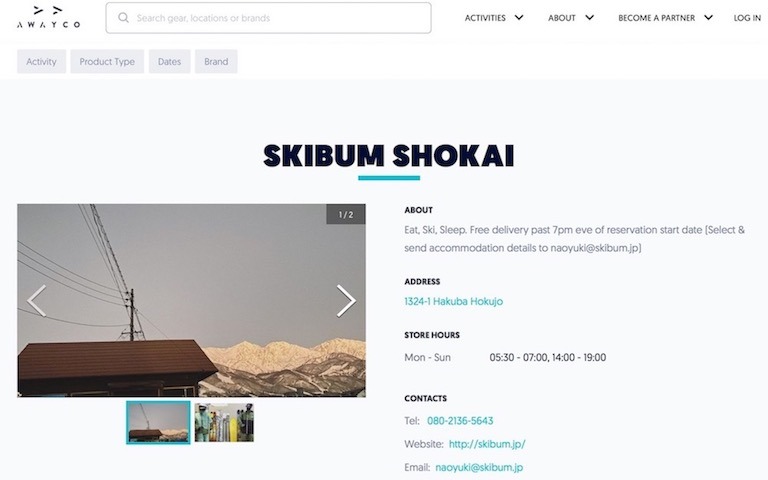Select the ski gear thumbnail
Viewport: 768px width, 480px height.
(224, 422)
